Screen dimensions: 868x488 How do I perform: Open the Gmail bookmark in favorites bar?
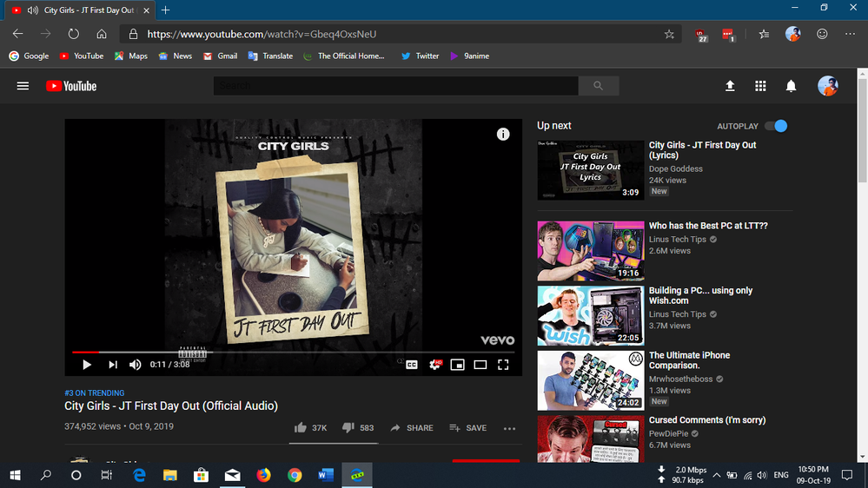coord(220,56)
